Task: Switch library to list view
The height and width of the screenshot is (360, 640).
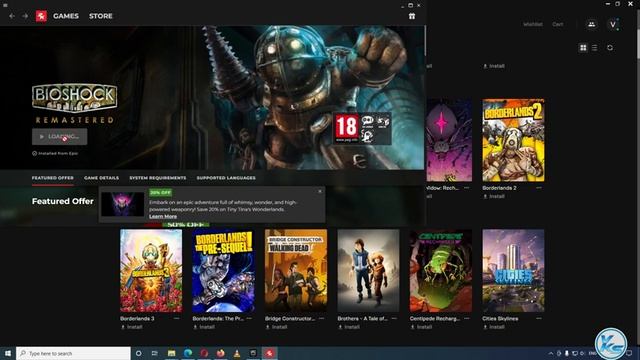Action: pyautogui.click(x=595, y=48)
